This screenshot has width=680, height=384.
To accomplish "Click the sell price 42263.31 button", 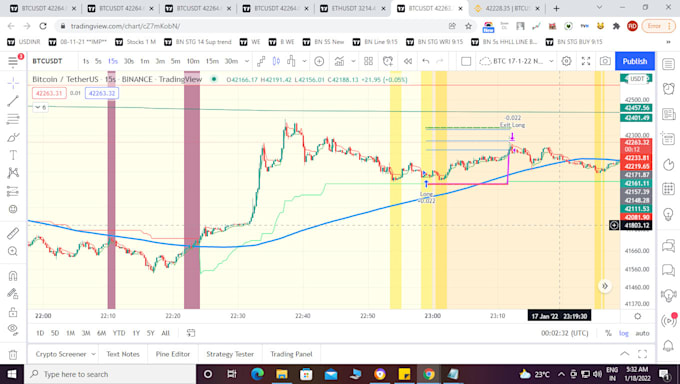I will (49, 93).
